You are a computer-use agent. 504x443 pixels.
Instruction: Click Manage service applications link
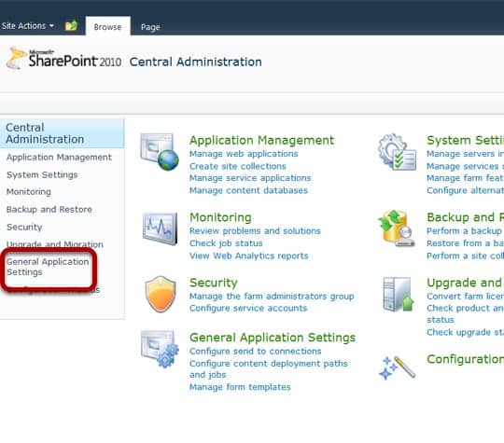pyautogui.click(x=250, y=178)
